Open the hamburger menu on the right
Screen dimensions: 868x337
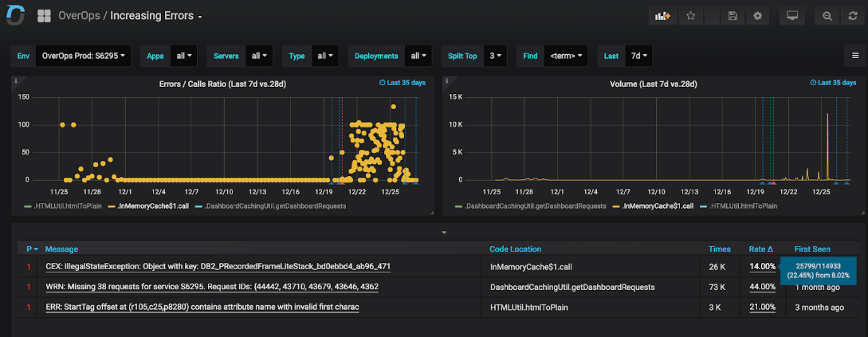(855, 56)
